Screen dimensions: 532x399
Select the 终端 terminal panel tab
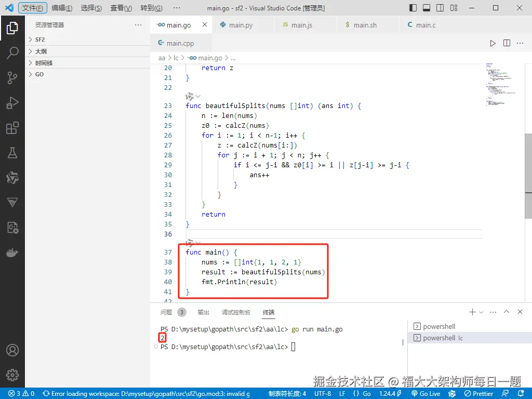[x=269, y=312]
